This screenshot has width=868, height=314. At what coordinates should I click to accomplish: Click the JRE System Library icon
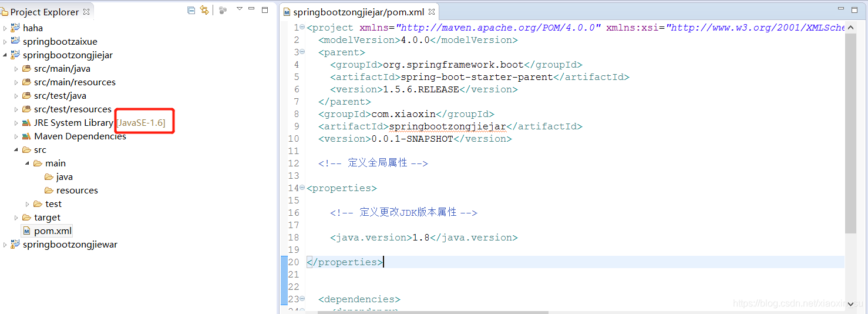pos(26,122)
